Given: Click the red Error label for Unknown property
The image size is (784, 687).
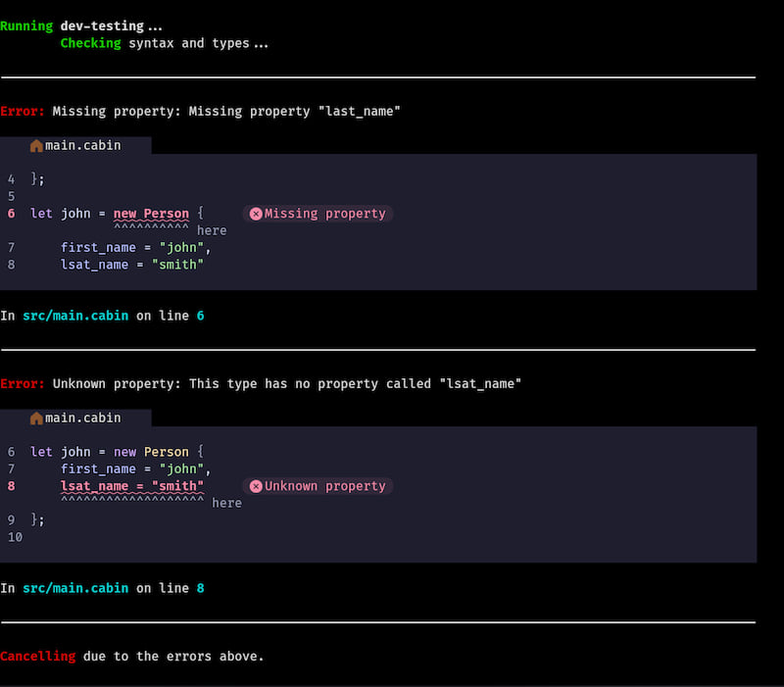Looking at the screenshot, I should (x=23, y=384).
